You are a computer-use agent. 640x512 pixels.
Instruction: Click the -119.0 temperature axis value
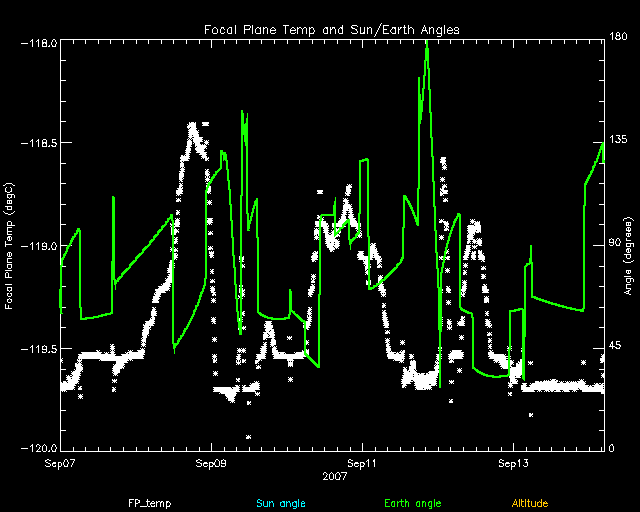pyautogui.click(x=38, y=246)
